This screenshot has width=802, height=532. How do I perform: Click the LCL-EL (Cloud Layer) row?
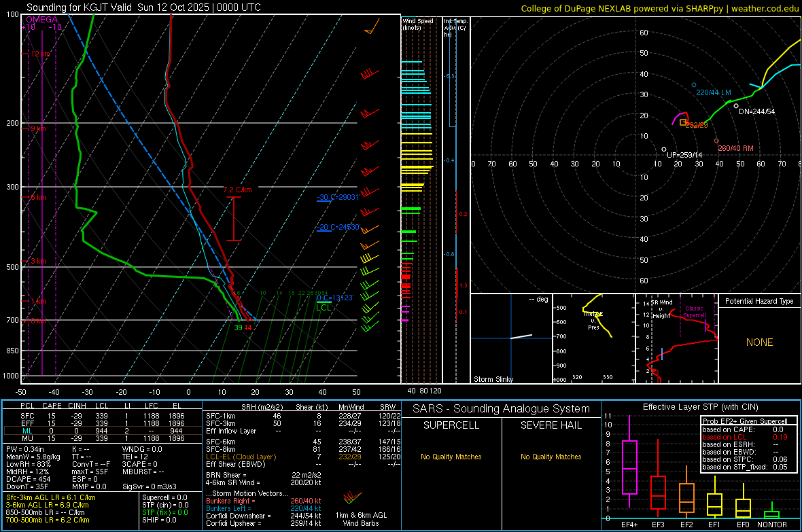pos(303,457)
